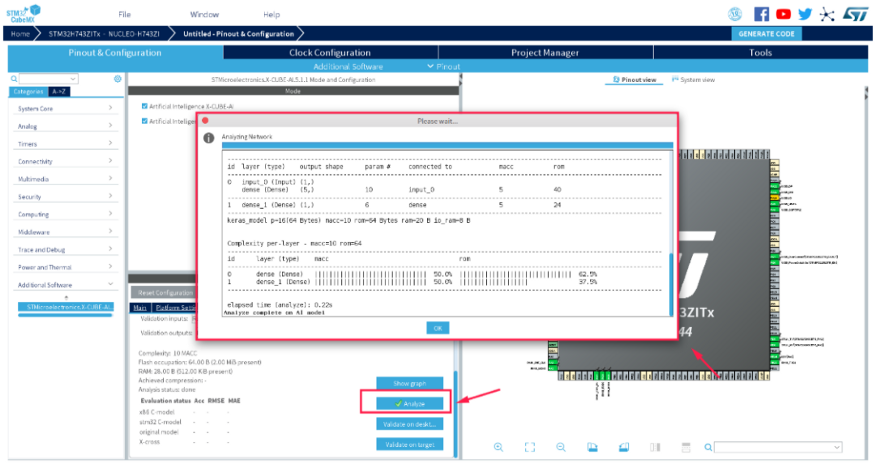
Task: Click the fit-to-screen icon below chip view
Action: pyautogui.click(x=530, y=447)
